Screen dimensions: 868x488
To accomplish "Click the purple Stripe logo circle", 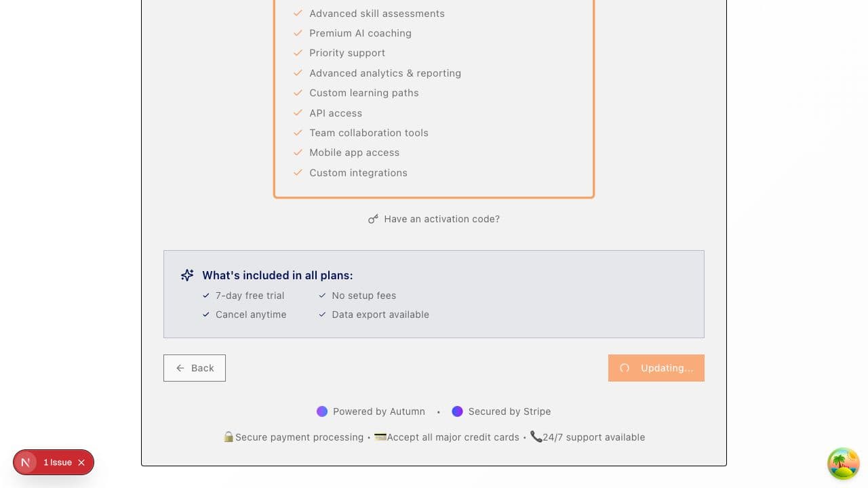I will (457, 411).
